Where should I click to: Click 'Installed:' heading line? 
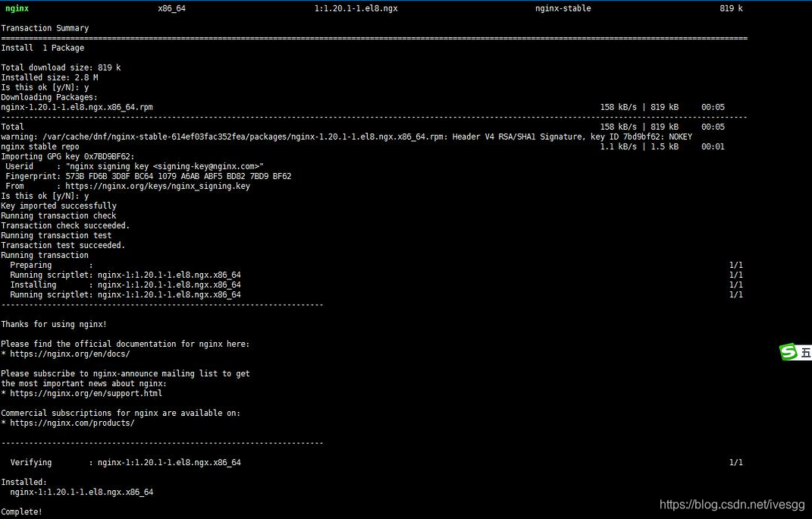click(x=24, y=482)
